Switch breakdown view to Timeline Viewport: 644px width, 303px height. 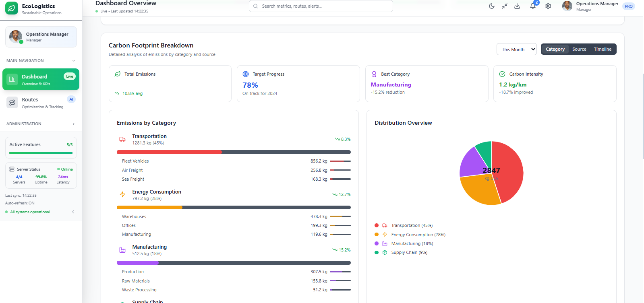603,49
